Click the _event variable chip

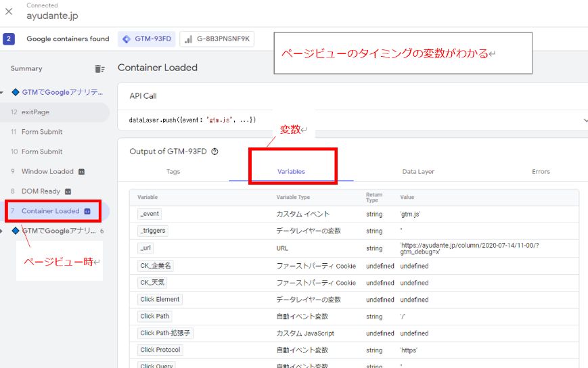pos(150,214)
